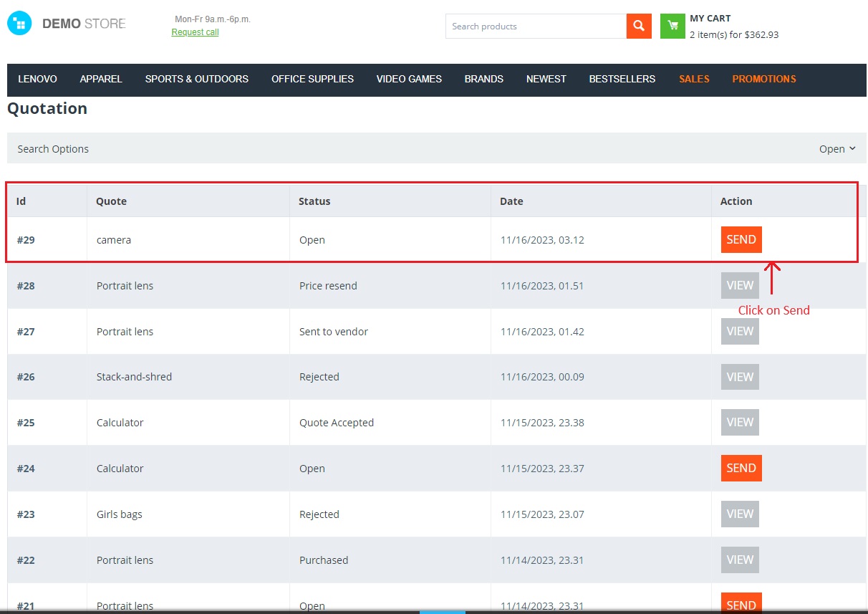Click the Id column header
This screenshot has width=868, height=614.
coord(21,201)
